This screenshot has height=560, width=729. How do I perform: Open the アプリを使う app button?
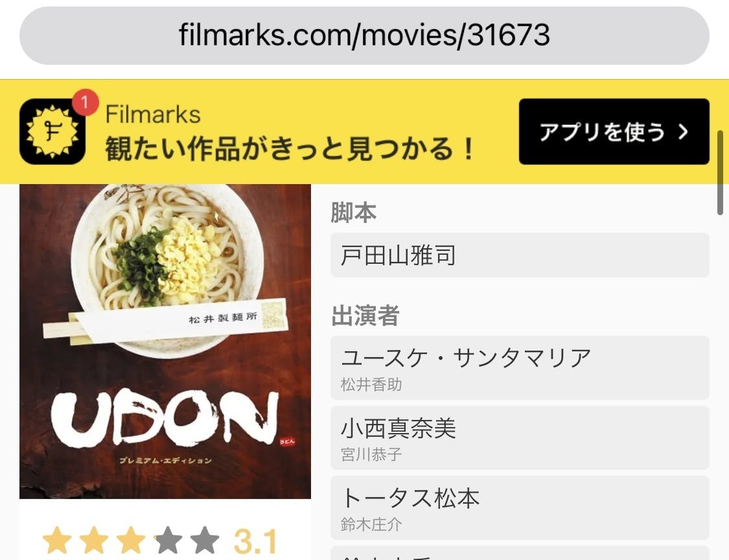[x=614, y=132]
